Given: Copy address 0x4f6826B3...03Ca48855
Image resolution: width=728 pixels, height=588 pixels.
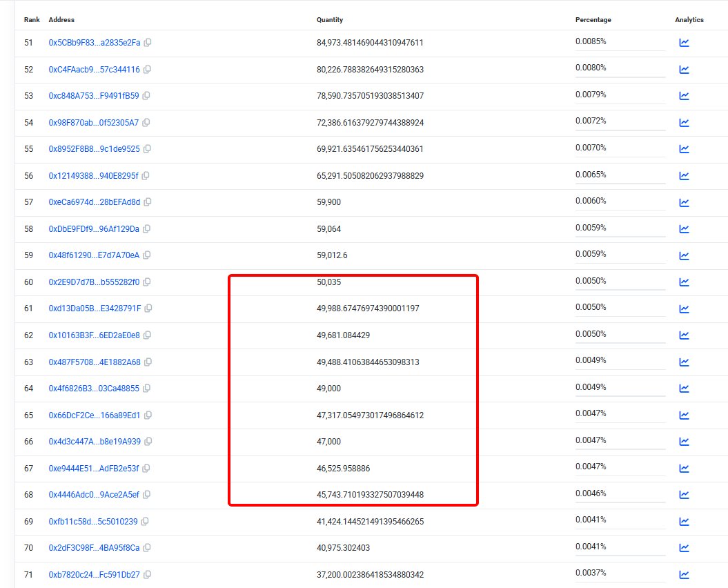Looking at the screenshot, I should point(147,389).
